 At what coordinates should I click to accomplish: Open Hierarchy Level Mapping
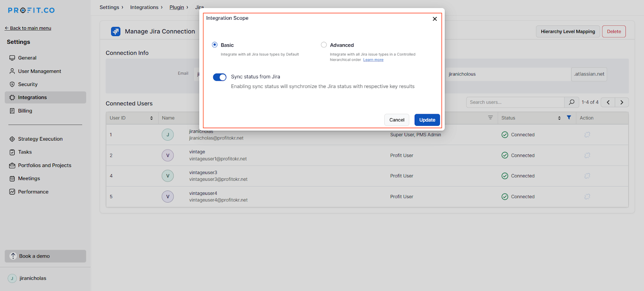pos(568,31)
